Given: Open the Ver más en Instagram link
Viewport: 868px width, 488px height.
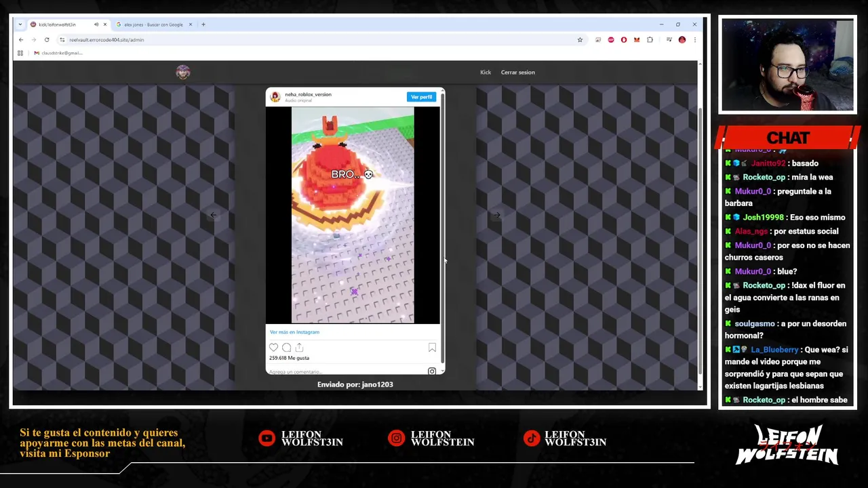Looking at the screenshot, I should pyautogui.click(x=294, y=332).
